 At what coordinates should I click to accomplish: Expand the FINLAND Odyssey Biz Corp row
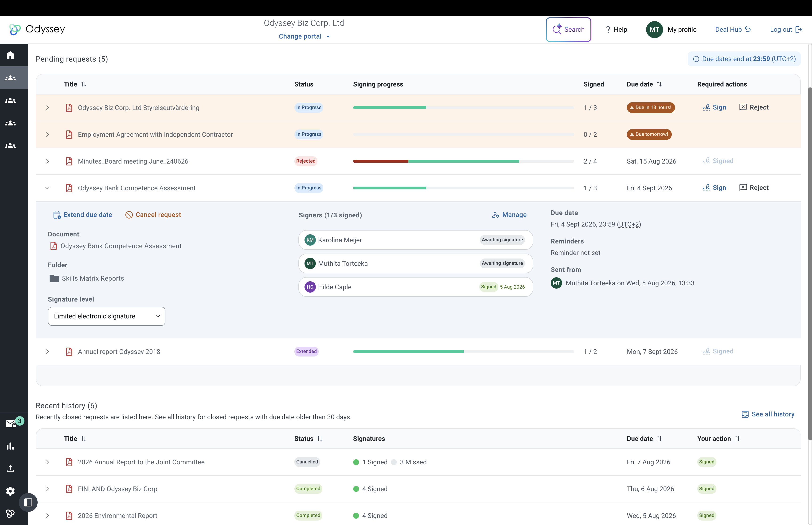point(47,489)
